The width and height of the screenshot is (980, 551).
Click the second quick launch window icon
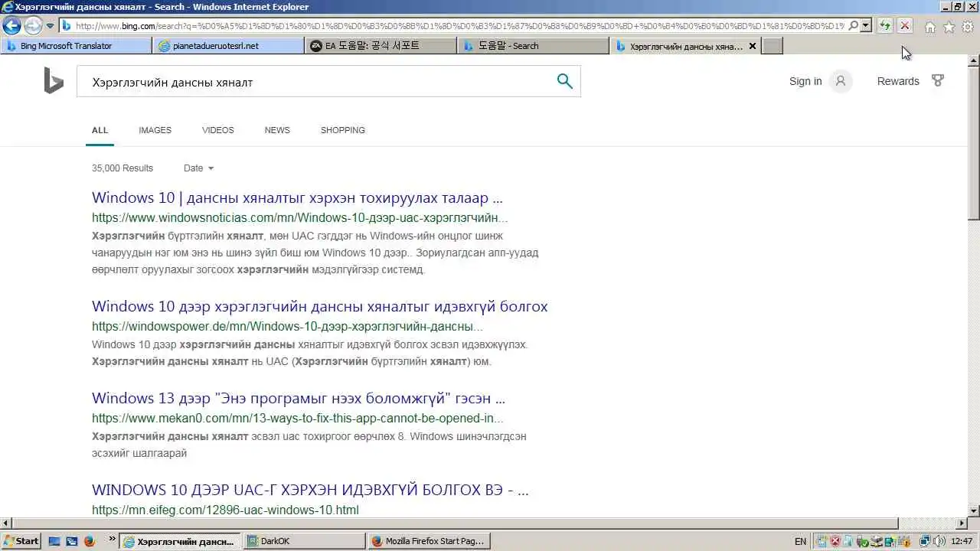click(x=71, y=541)
